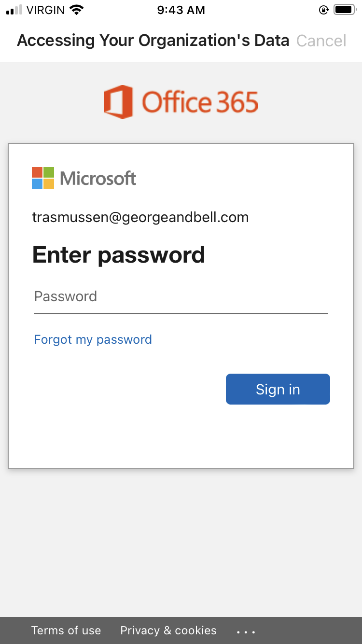Screen dimensions: 362x644
Task: Open the Forgot my password link
Action: point(93,339)
